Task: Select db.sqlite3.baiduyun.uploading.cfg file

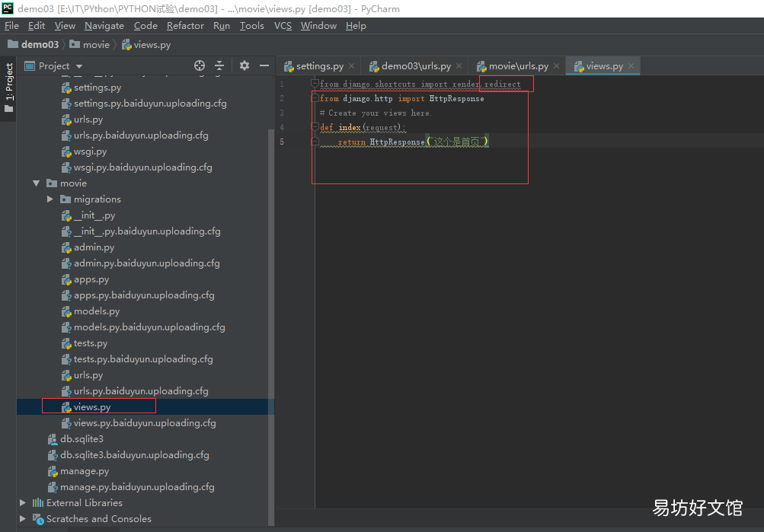Action: tap(129, 455)
